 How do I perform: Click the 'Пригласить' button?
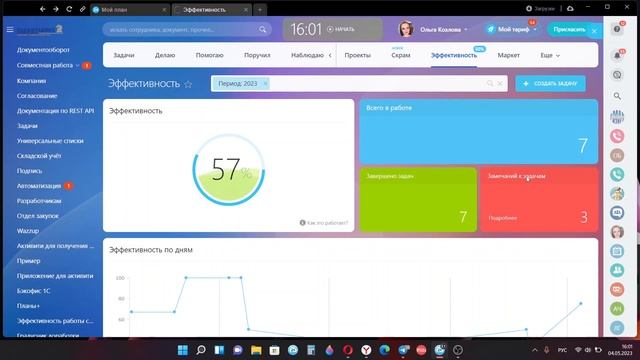coord(569,29)
